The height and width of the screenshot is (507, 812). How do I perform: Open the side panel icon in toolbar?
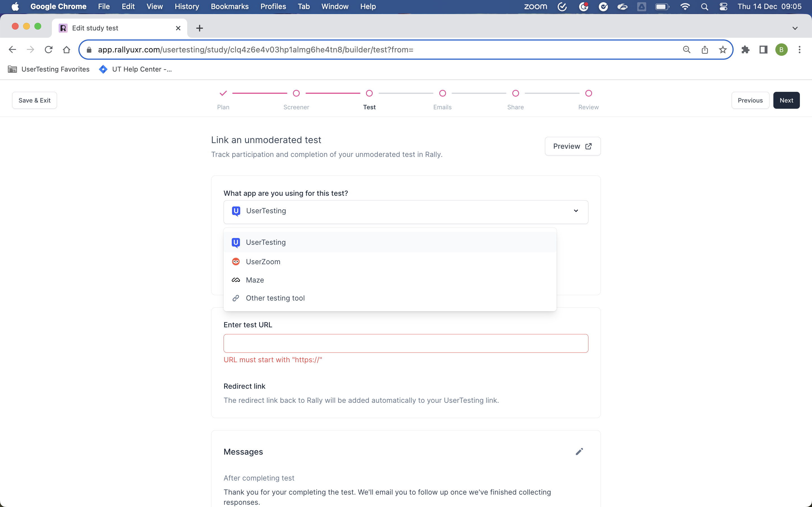coord(763,49)
